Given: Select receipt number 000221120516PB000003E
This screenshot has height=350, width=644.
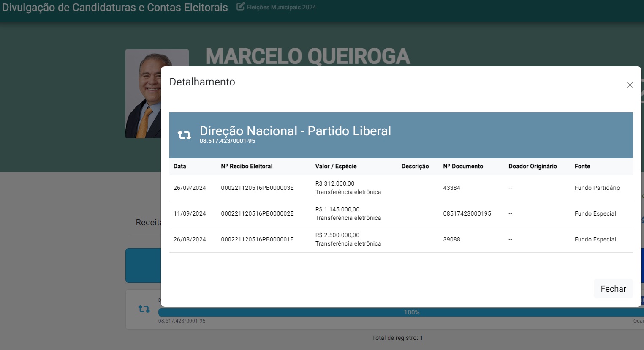Looking at the screenshot, I should point(257,188).
